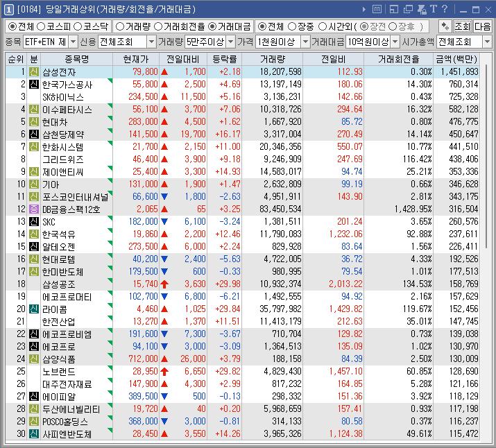Click the 신 badge next to 현대차
This screenshot has height=448, width=496.
pyautogui.click(x=34, y=122)
